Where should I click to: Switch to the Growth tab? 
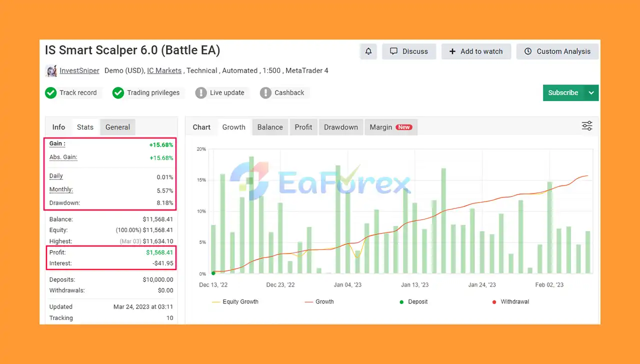click(x=234, y=127)
